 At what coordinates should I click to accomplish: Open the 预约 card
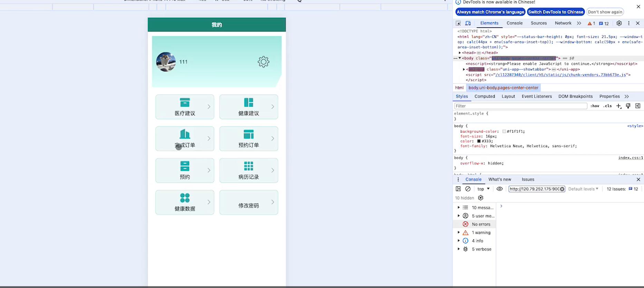pos(185,170)
